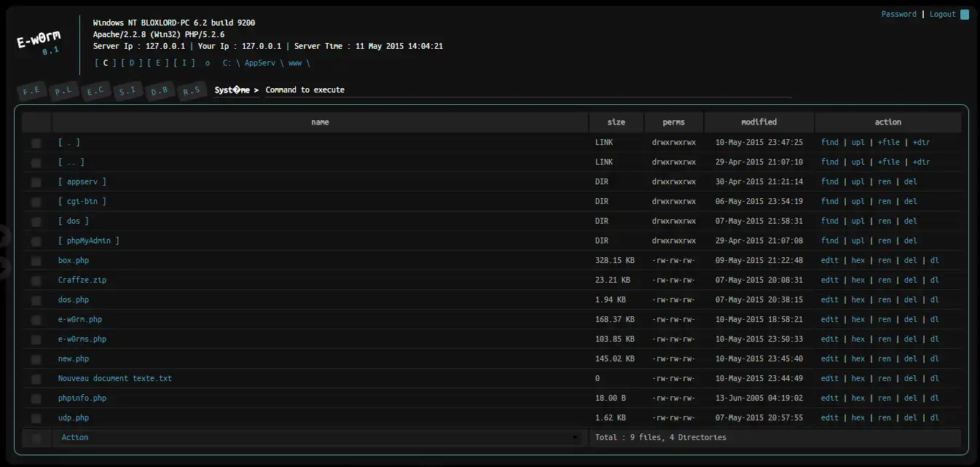Sort by the name column header
Image resolution: width=980 pixels, height=467 pixels.
[320, 122]
